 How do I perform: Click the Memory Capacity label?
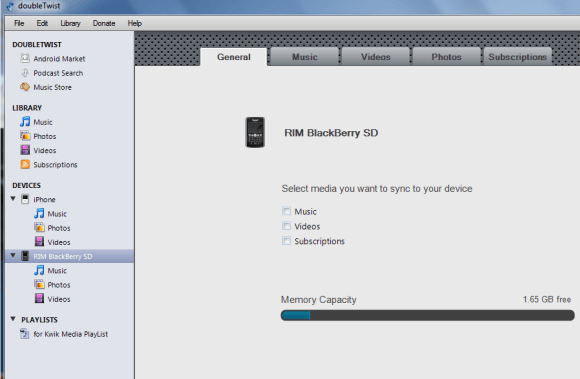click(x=318, y=300)
